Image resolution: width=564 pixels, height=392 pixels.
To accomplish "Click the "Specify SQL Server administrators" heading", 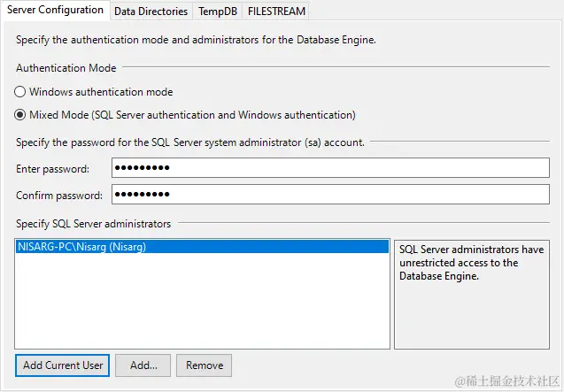I will 93,224.
